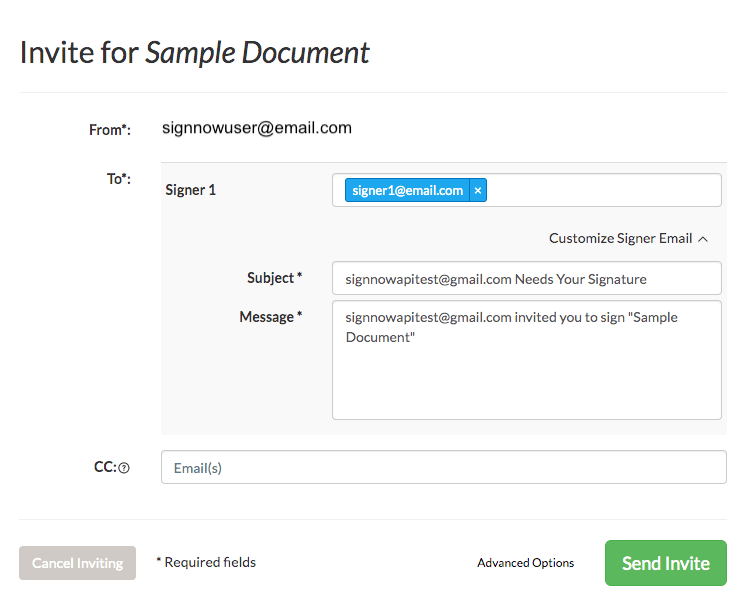The image size is (746, 605).
Task: Click the CC help question mark icon
Action: [x=124, y=467]
